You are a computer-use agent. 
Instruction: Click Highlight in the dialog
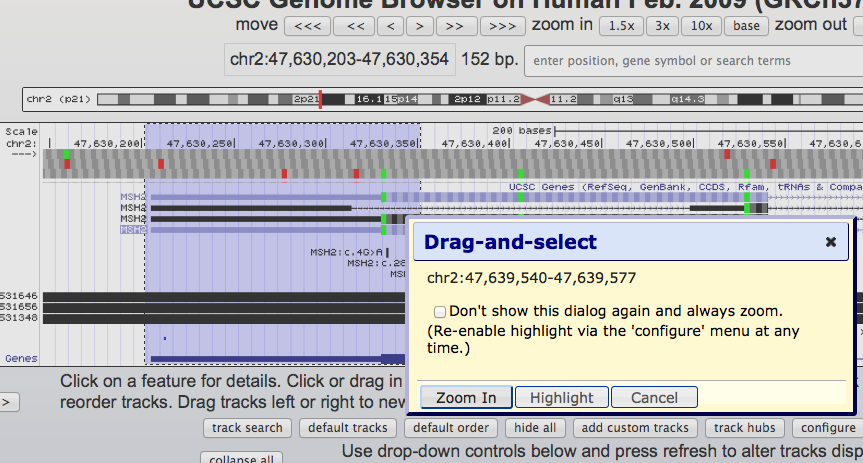[561, 397]
